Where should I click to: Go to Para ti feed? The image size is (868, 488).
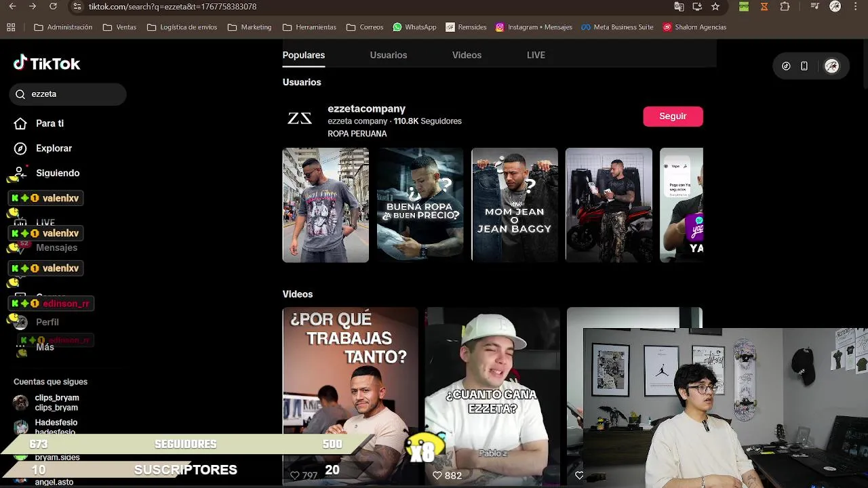[39, 123]
